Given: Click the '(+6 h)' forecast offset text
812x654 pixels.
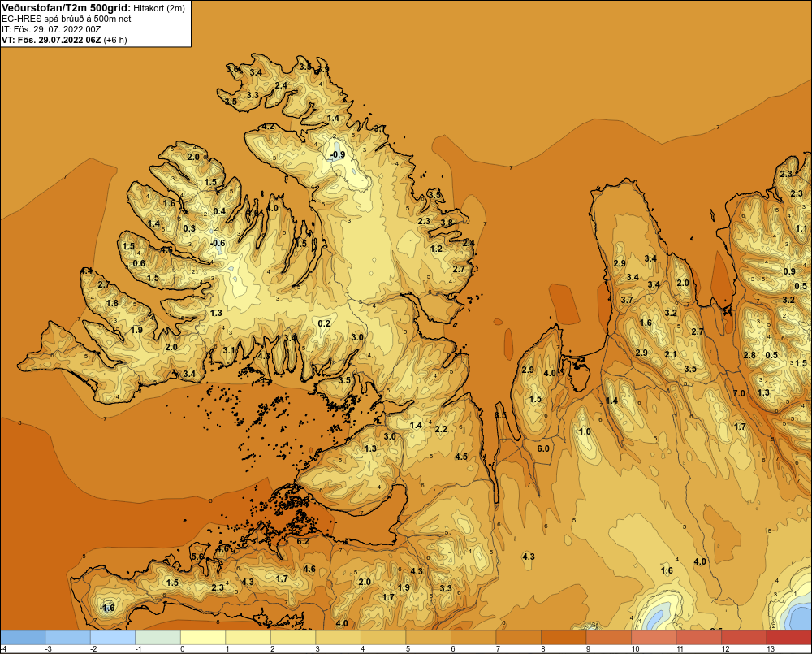Looking at the screenshot, I should coord(115,40).
